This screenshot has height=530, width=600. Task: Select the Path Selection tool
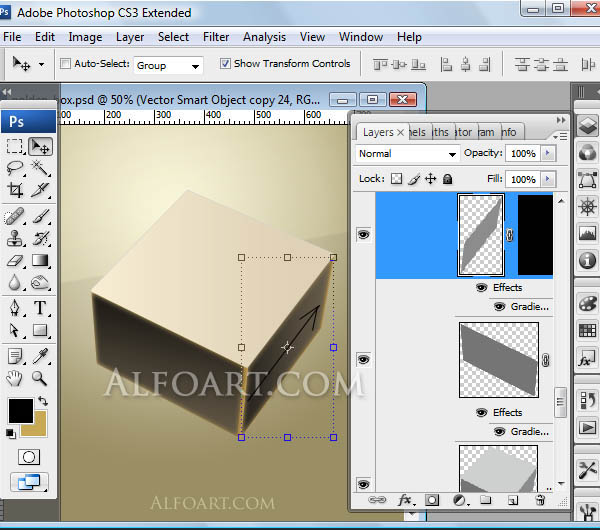[x=15, y=330]
